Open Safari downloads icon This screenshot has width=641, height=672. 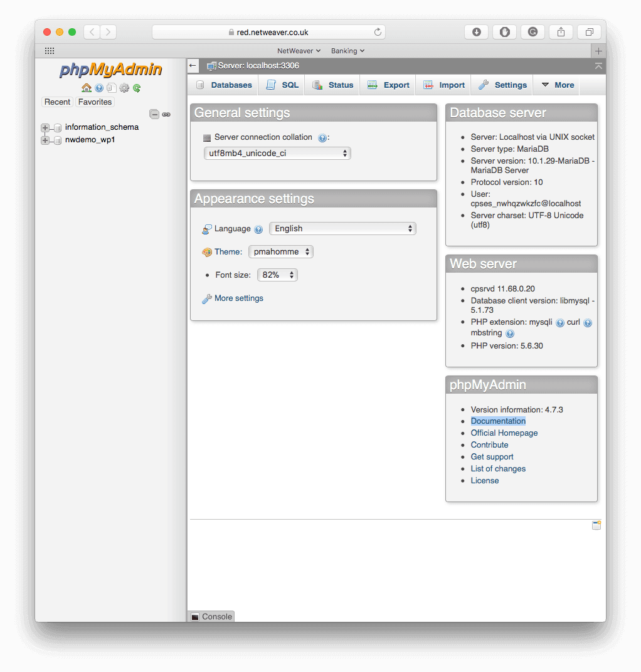(x=476, y=32)
